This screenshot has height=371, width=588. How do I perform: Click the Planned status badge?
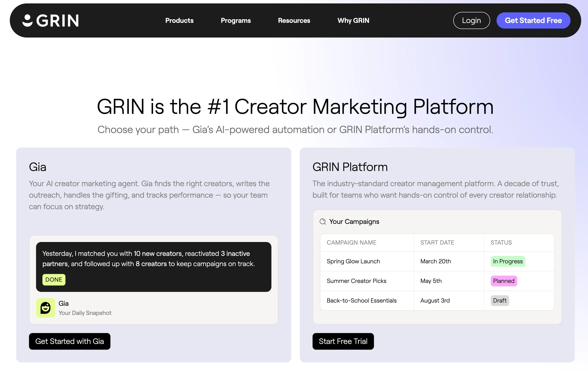(x=504, y=281)
